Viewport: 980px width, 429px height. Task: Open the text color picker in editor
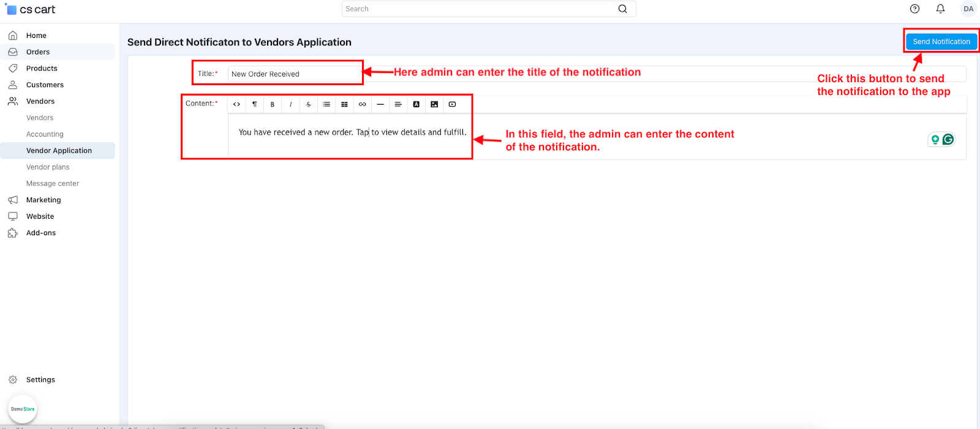(x=416, y=104)
